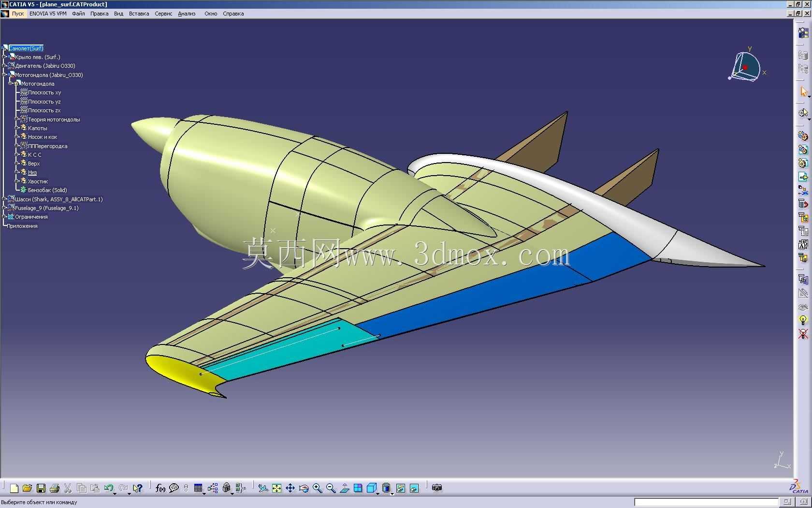Click the compass in the viewport corner
Viewport: 812px width, 508px height.
tap(747, 65)
